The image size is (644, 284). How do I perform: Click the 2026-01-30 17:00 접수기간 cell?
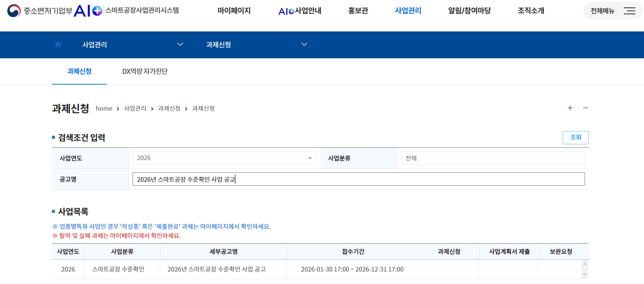pyautogui.click(x=352, y=269)
